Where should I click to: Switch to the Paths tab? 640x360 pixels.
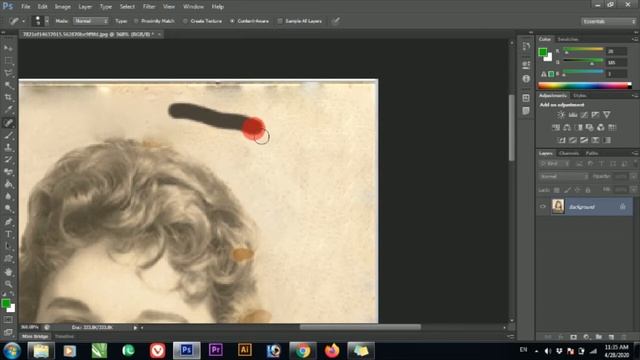[592, 153]
